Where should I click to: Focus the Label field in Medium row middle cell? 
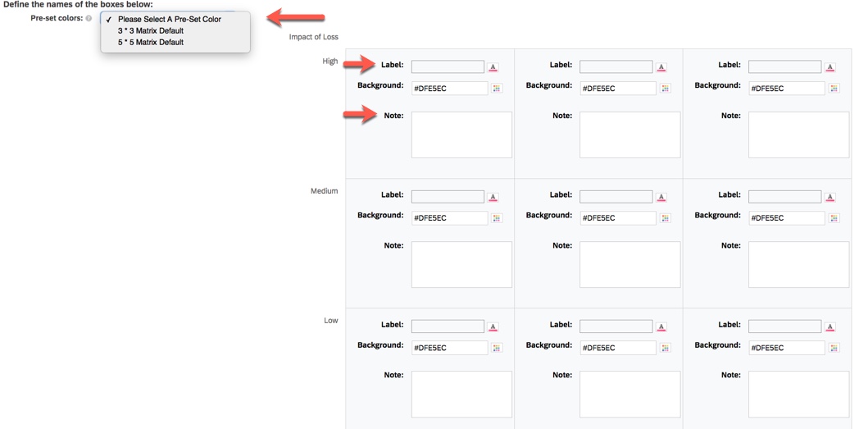point(616,197)
